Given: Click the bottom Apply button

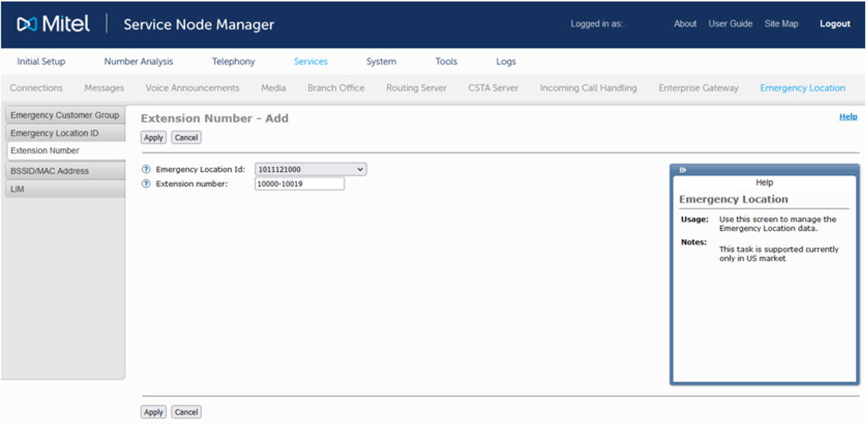Looking at the screenshot, I should [154, 412].
